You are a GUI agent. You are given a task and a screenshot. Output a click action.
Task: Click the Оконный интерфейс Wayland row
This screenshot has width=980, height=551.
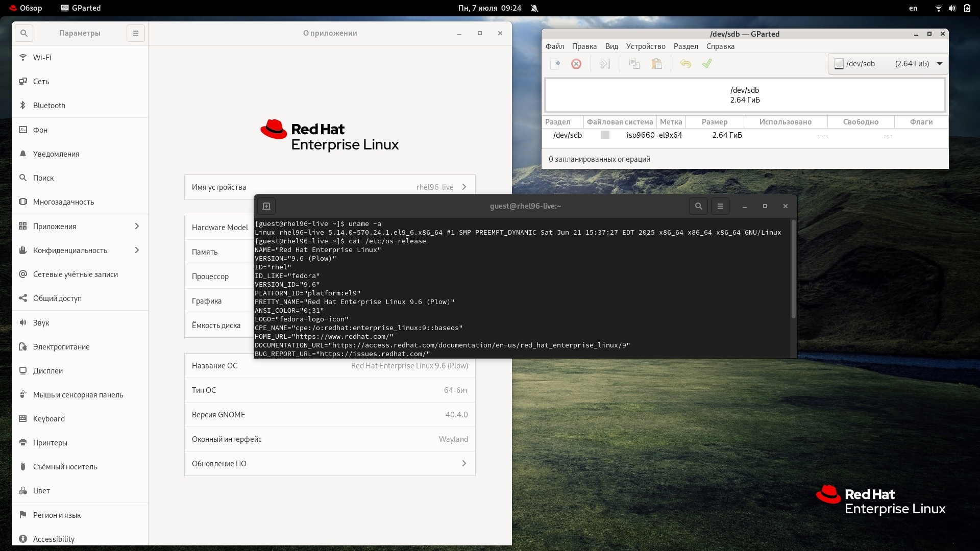pyautogui.click(x=330, y=439)
